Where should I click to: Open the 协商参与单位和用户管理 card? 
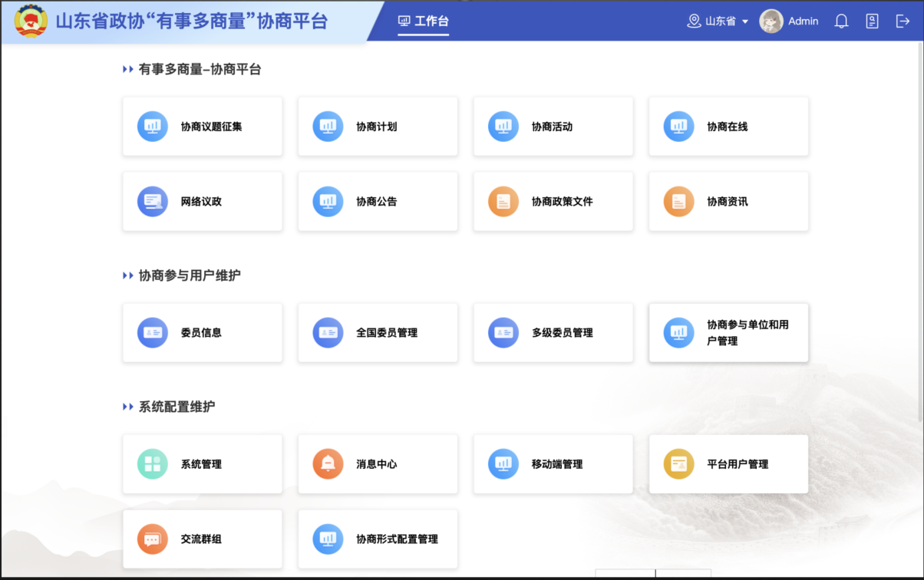728,333
